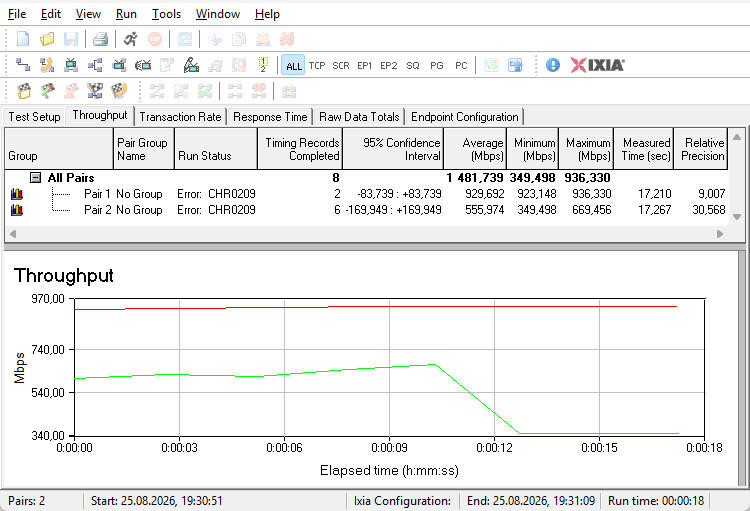The image size is (750, 511).
Task: Click the Minimum (Mbps) column header
Action: 532,148
